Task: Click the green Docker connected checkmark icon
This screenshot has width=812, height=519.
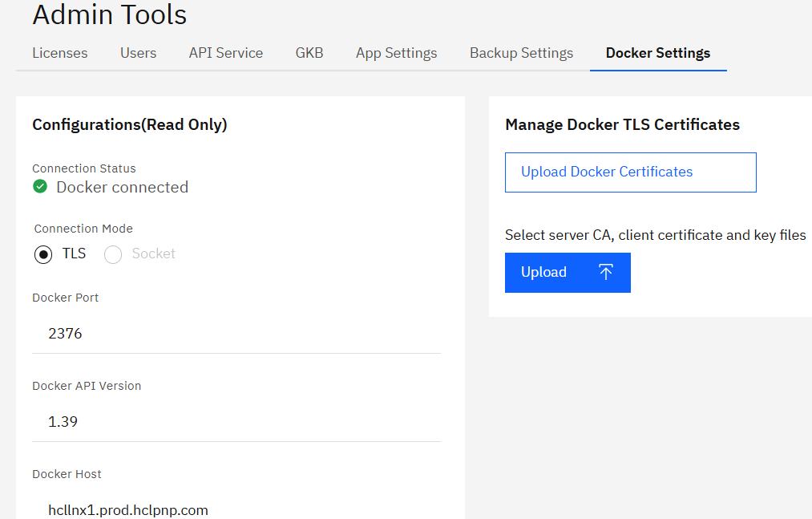Action: (40, 187)
